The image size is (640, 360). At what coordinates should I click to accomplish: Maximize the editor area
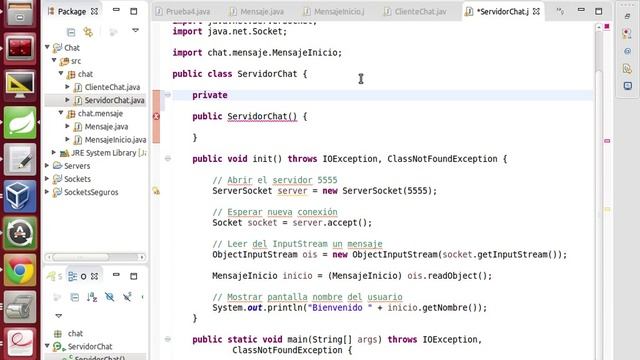[598, 11]
